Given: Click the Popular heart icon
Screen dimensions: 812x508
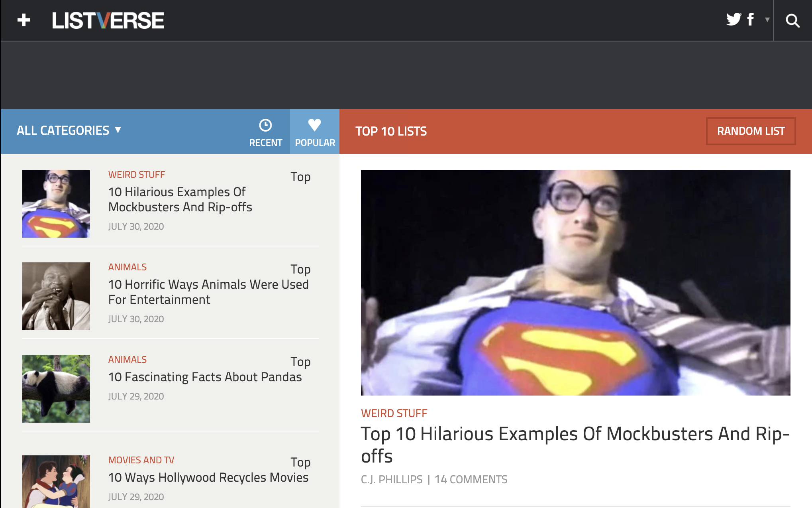Looking at the screenshot, I should pyautogui.click(x=314, y=125).
